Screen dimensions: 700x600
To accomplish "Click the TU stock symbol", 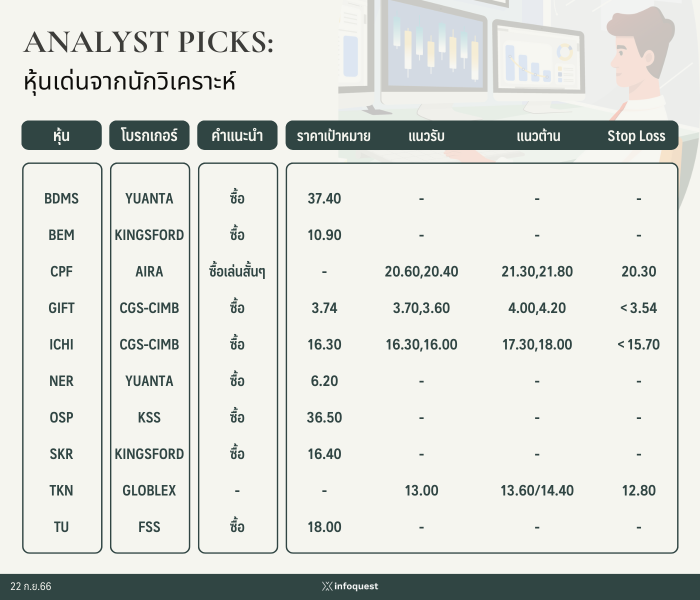I will pyautogui.click(x=61, y=527).
